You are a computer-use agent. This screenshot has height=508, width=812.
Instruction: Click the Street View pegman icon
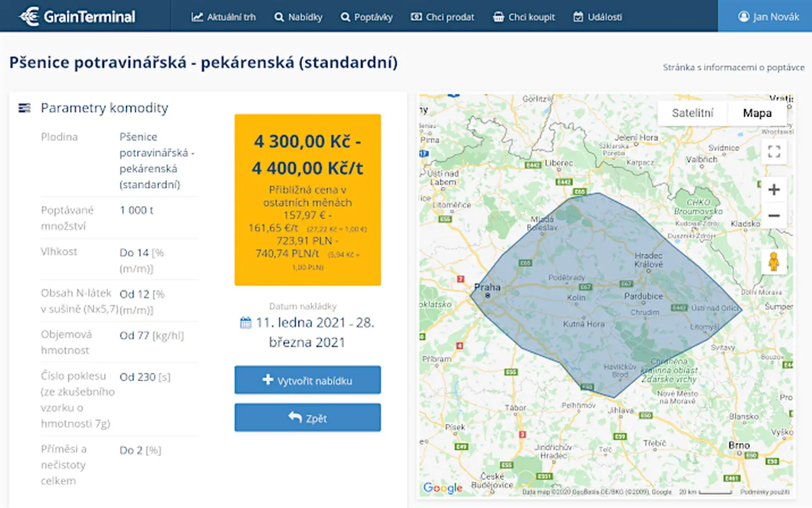click(774, 262)
